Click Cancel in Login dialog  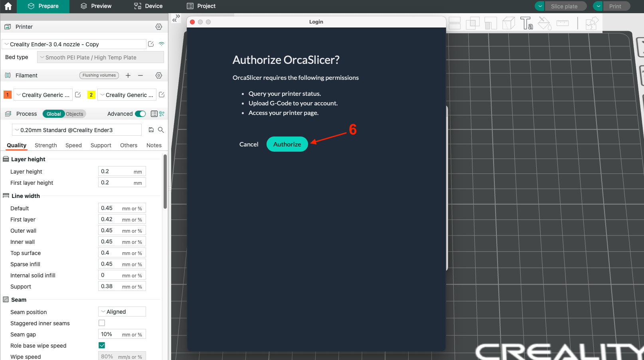pyautogui.click(x=249, y=144)
